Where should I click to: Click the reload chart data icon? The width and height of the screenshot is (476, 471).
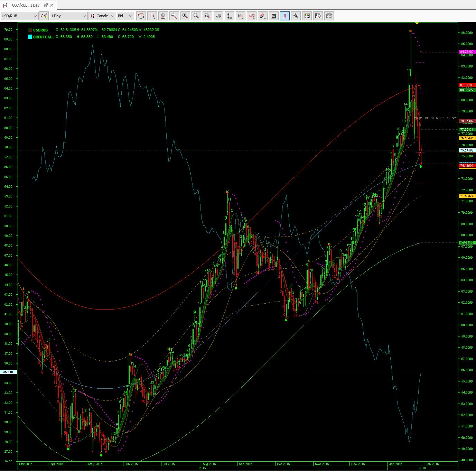[141, 16]
